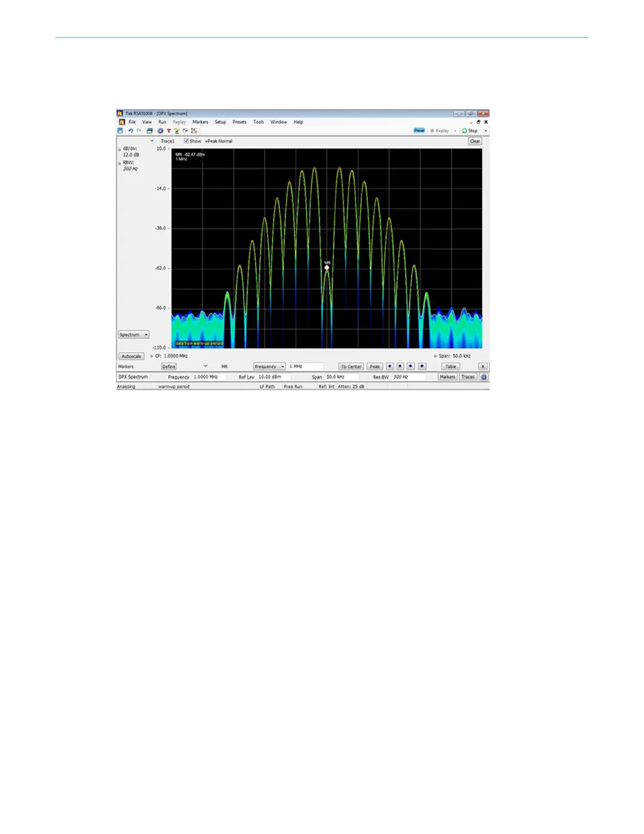The width and height of the screenshot is (644, 834).
Task: Open the Run menu
Action: click(162, 122)
